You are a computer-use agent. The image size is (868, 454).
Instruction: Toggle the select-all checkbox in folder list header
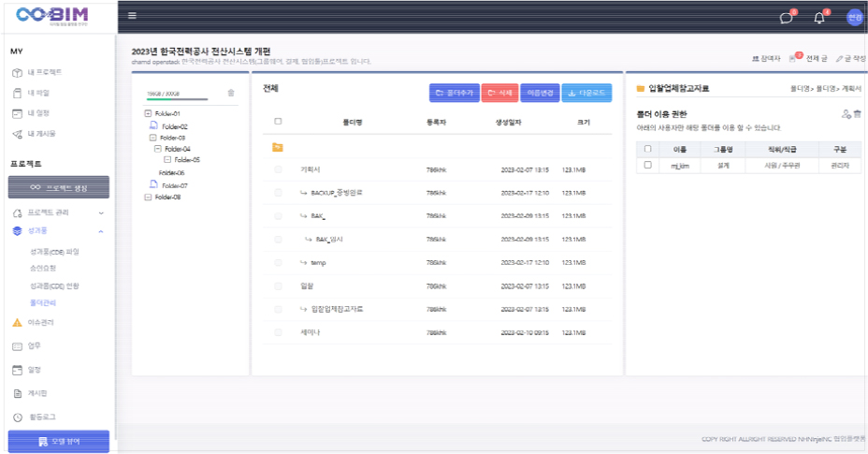click(x=278, y=122)
